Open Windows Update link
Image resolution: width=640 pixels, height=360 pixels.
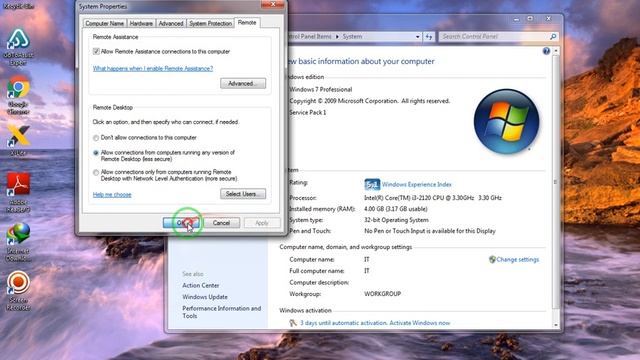[x=204, y=297]
